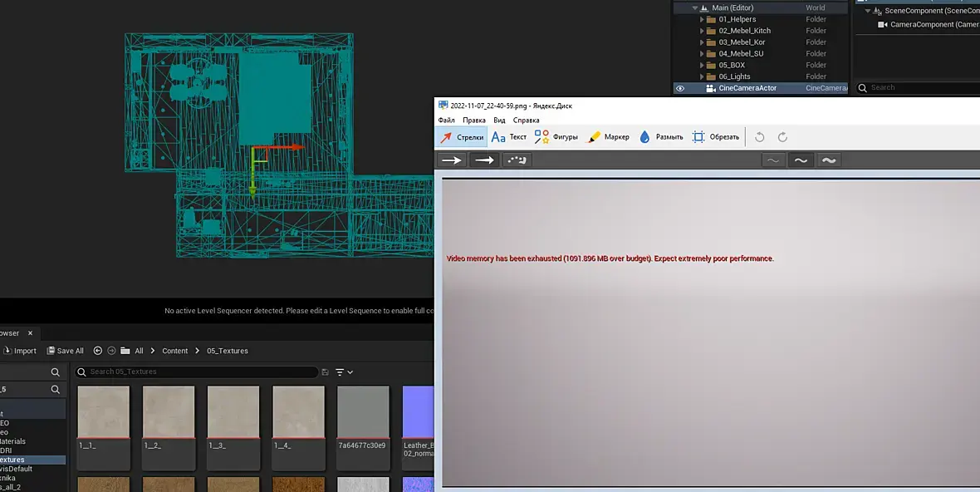This screenshot has width=980, height=492.
Task: Save the current search as collection
Action: pos(325,372)
